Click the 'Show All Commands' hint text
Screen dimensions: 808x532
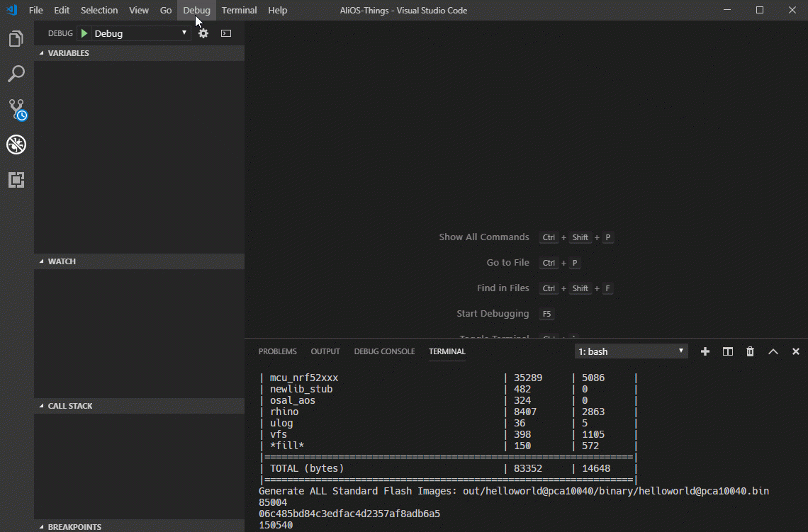coord(484,237)
